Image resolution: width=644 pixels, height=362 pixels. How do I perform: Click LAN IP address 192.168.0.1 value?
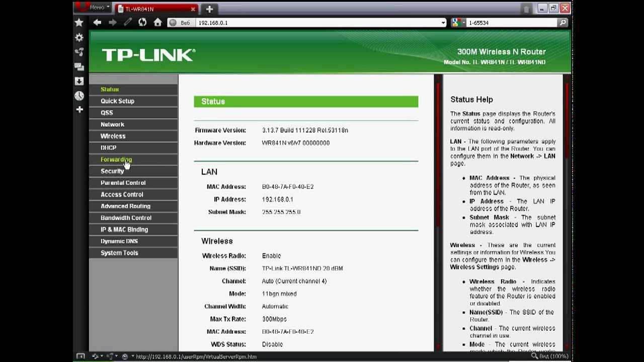coord(277,199)
